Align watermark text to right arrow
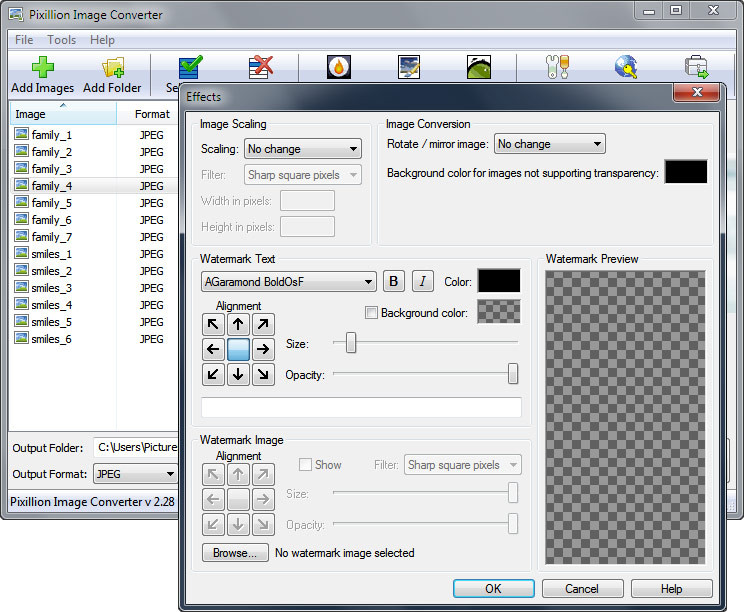 263,350
